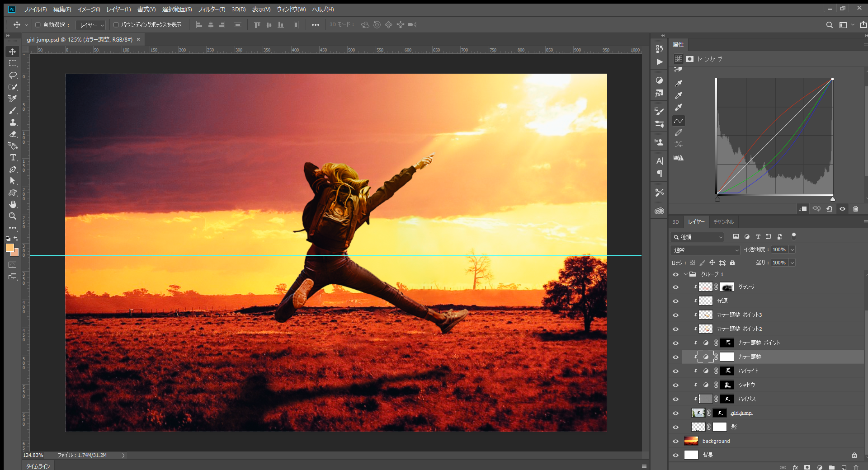Screen dimensions: 868x470
Task: Hide the グランジ layer
Action: pos(675,287)
